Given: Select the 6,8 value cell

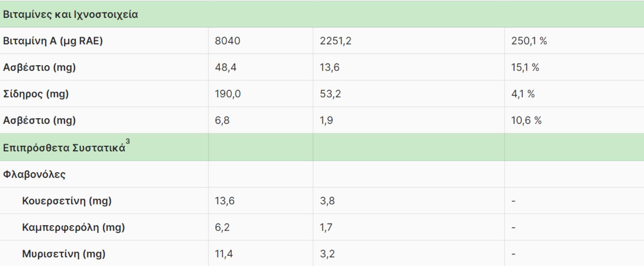Looking at the screenshot, I should [222, 120].
